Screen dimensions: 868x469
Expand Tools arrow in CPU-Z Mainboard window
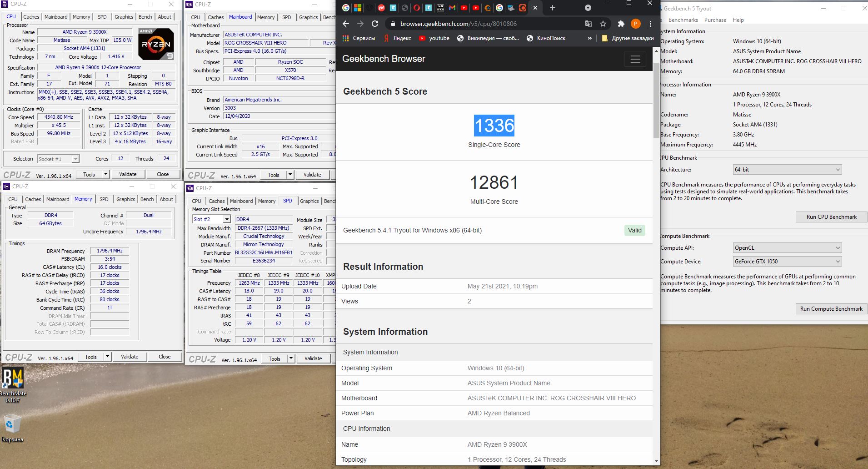tap(290, 175)
